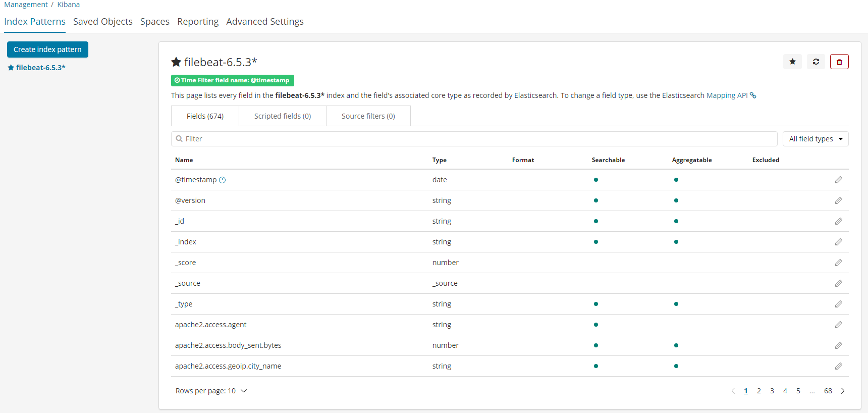Open the All field types dropdown
The height and width of the screenshot is (413, 868).
pyautogui.click(x=816, y=139)
